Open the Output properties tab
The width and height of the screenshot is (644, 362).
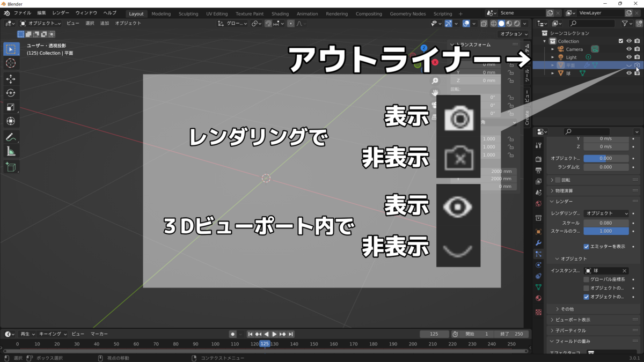[x=538, y=170]
